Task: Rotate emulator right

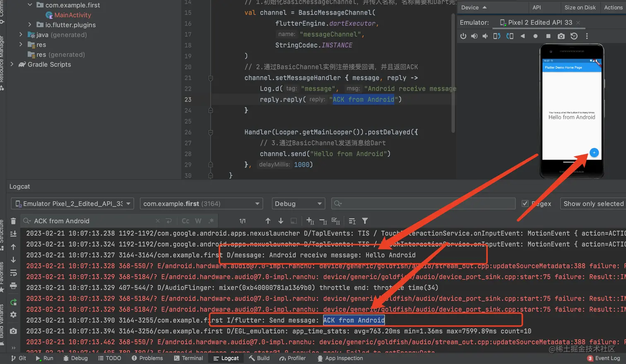Action: click(510, 36)
